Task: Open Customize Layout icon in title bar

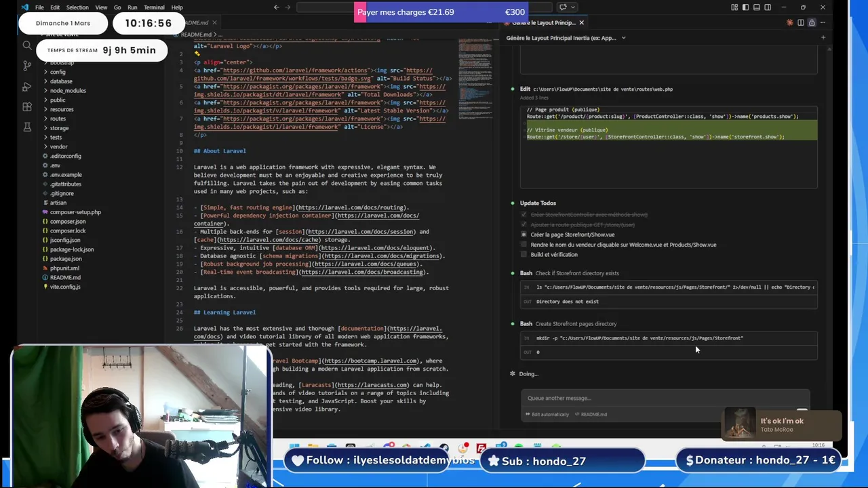Action: [x=734, y=7]
